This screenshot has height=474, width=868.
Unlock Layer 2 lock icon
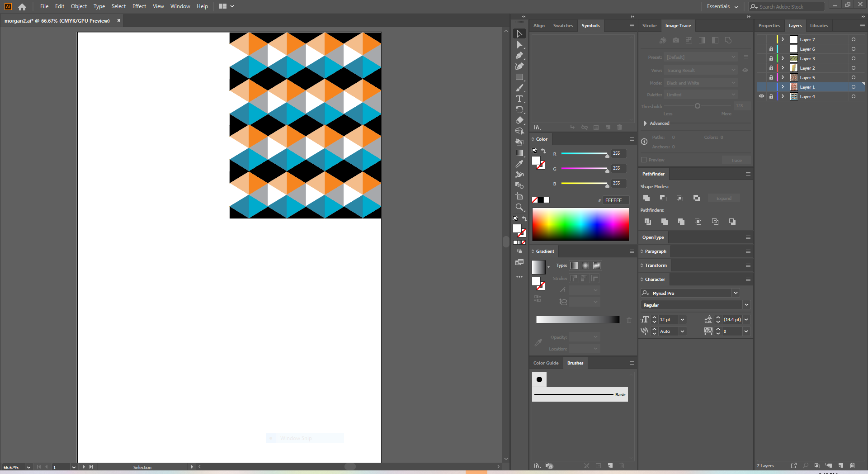click(x=771, y=68)
